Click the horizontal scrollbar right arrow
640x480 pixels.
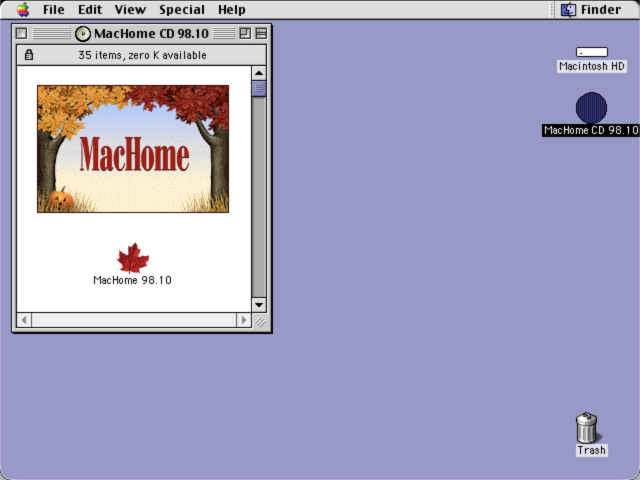[x=244, y=320]
